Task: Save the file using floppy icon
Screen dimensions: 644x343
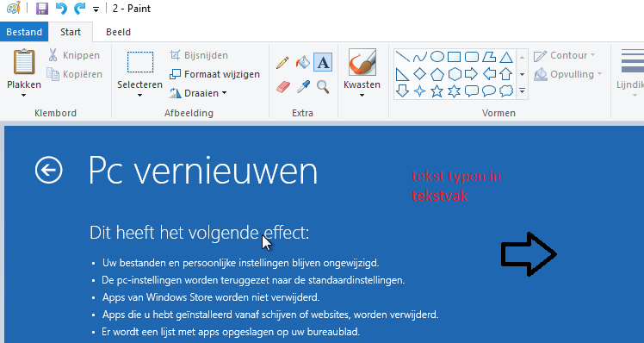Action: tap(42, 9)
